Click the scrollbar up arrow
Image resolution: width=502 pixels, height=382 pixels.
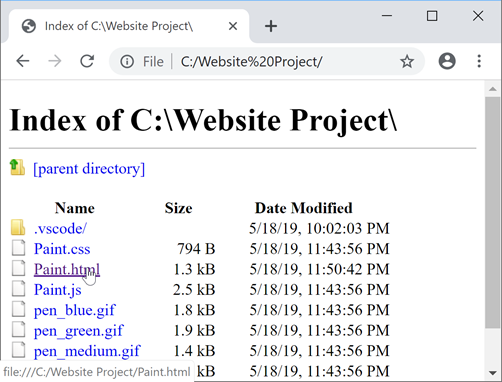coord(493,89)
